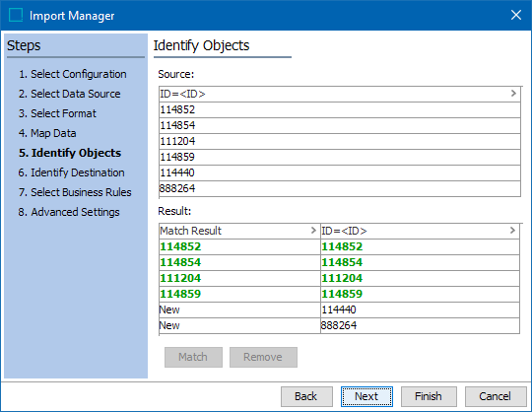
Task: Select the New result row for 114440
Action: 339,309
